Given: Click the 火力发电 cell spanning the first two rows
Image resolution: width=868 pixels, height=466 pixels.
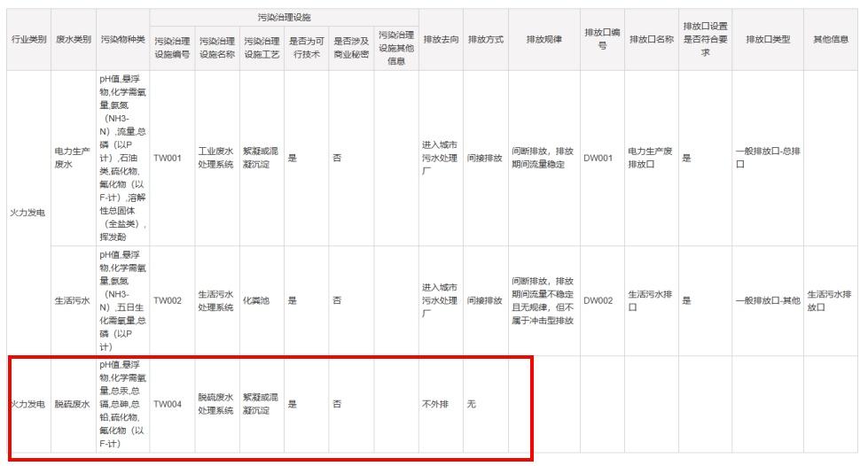Looking at the screenshot, I should 28,213.
